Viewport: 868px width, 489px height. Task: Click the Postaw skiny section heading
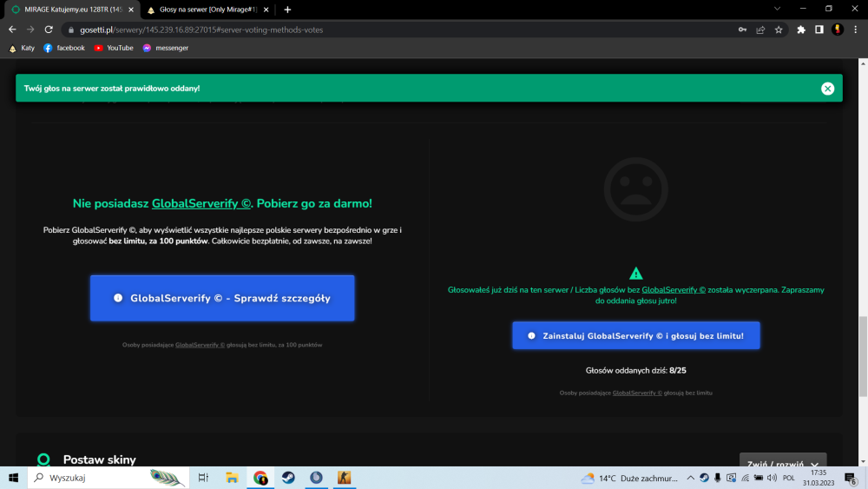coord(99,459)
